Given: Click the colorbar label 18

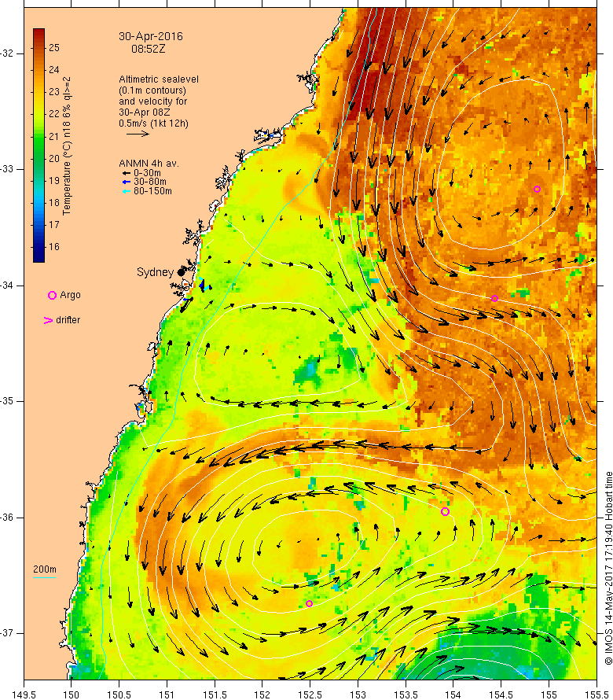Looking at the screenshot, I should point(54,203).
